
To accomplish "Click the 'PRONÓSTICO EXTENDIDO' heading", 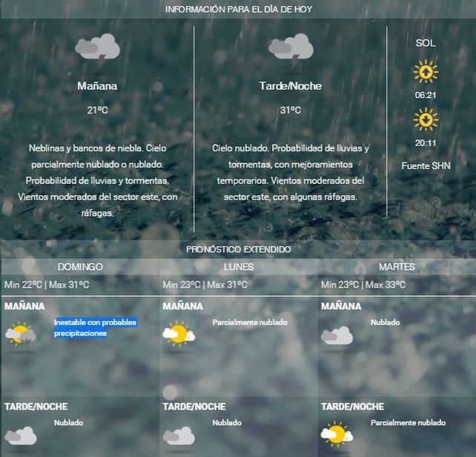I will tap(239, 249).
